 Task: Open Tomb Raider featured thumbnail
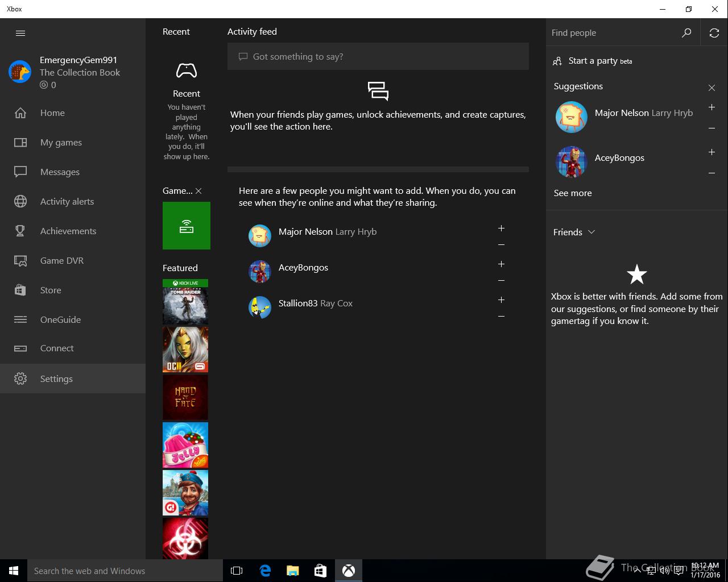coord(185,302)
